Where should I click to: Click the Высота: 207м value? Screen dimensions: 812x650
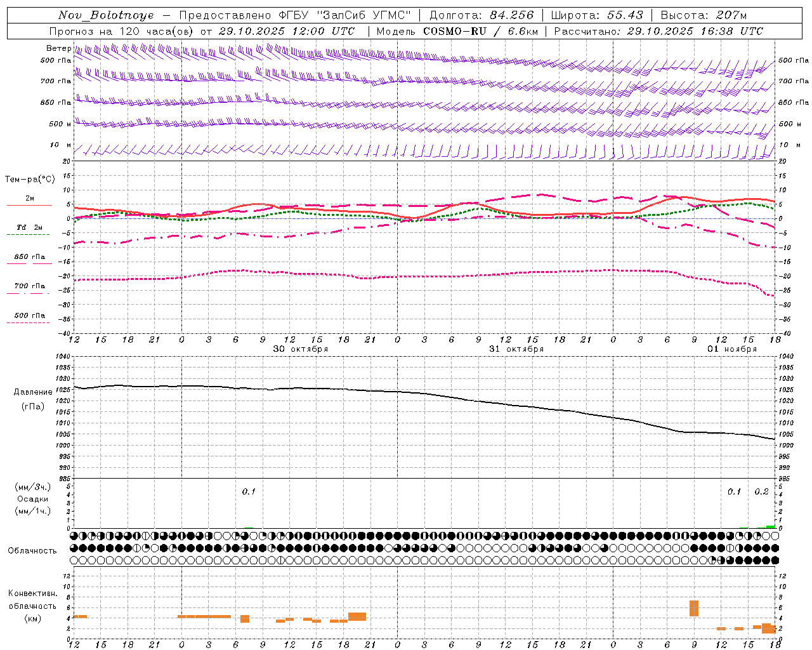pyautogui.click(x=704, y=15)
